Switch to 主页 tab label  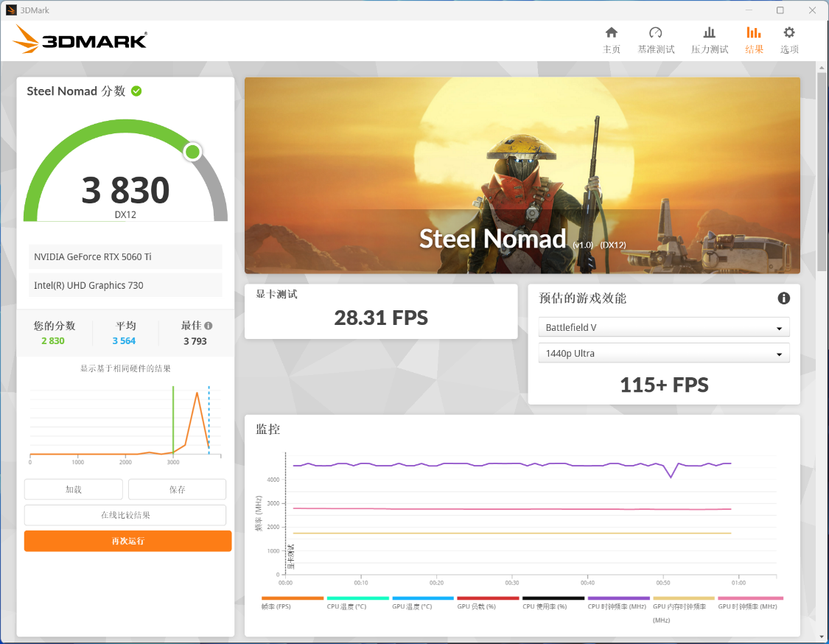(611, 49)
